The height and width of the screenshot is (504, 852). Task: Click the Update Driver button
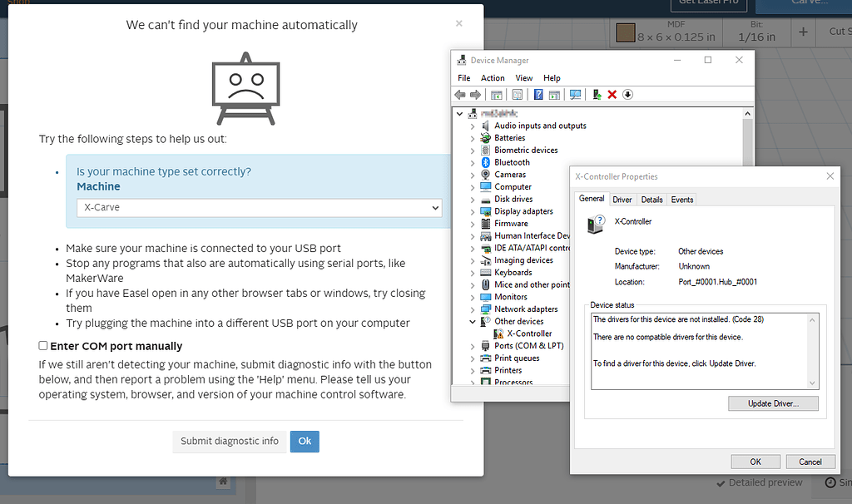773,403
